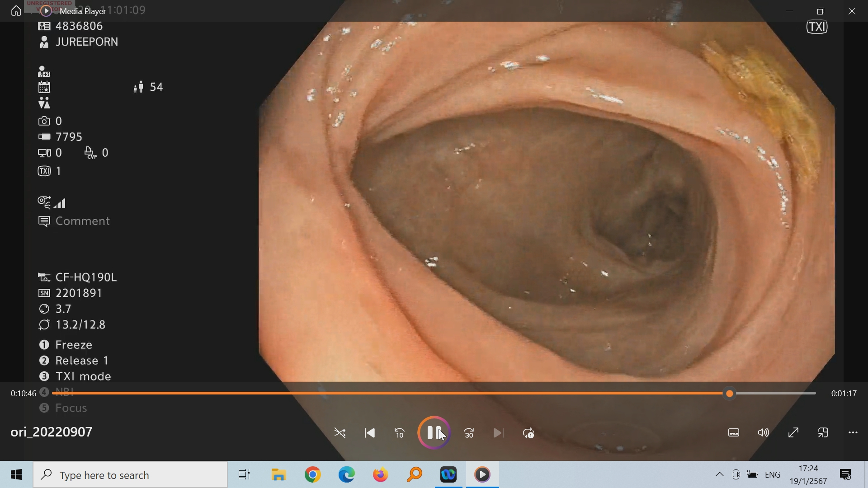This screenshot has width=868, height=488.
Task: Click the Meet Now tray icon
Action: (x=736, y=475)
